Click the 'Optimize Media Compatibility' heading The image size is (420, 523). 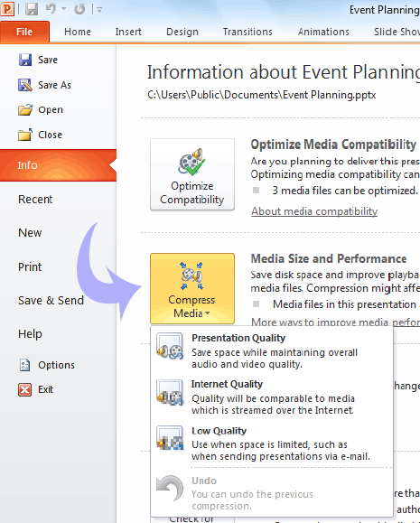click(x=333, y=145)
